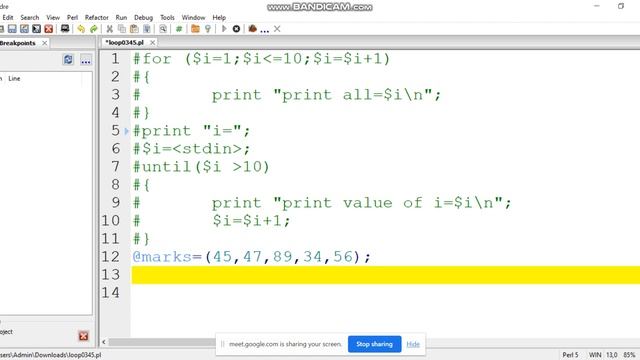The image size is (640, 360).
Task: Click the yellow highlighted line 13
Action: tap(385, 275)
